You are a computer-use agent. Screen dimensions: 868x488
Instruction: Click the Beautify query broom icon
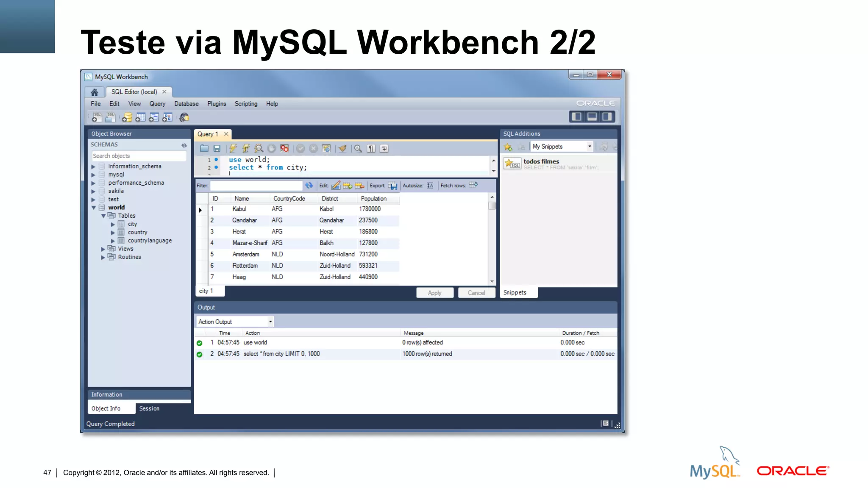tap(342, 148)
